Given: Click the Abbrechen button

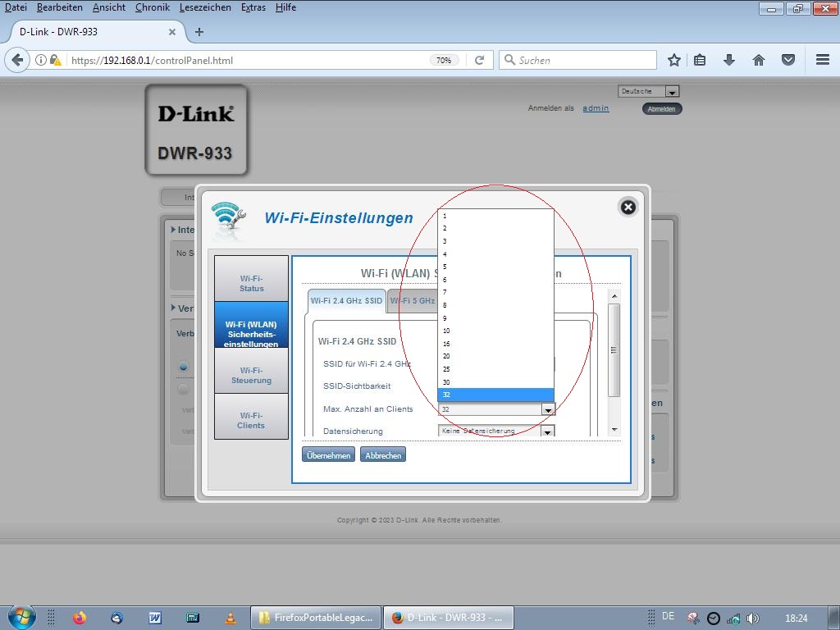Looking at the screenshot, I should [383, 454].
